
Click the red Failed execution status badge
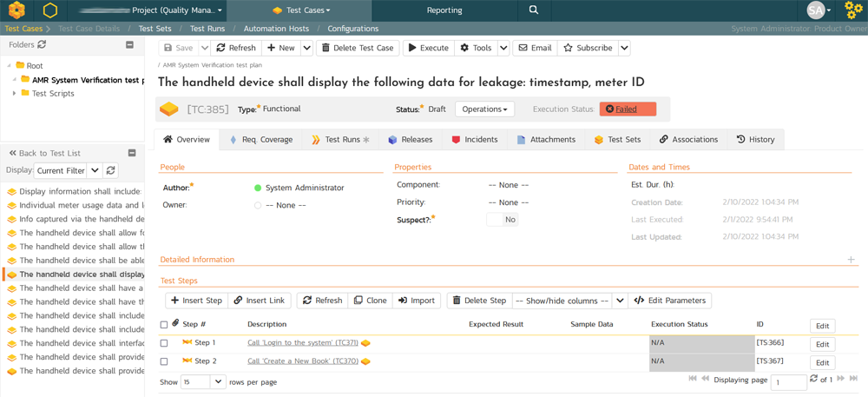tap(627, 109)
